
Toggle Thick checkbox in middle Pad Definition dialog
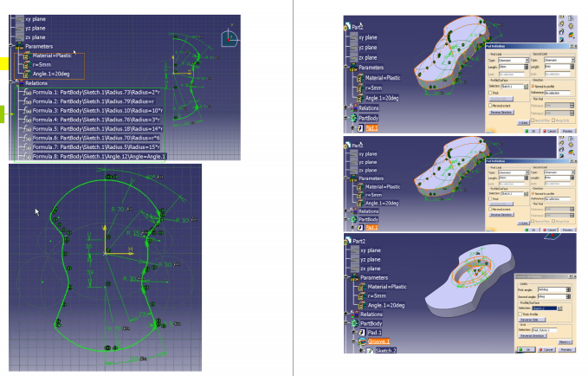(x=490, y=199)
